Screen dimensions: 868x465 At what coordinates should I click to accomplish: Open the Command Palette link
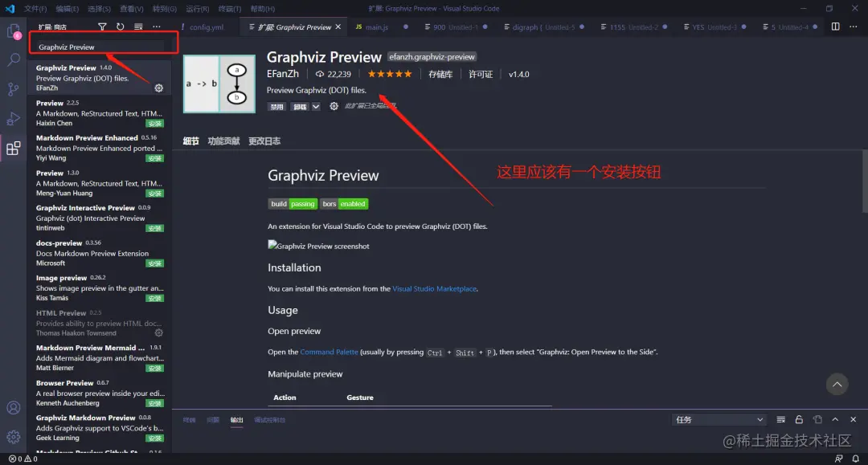click(x=329, y=352)
